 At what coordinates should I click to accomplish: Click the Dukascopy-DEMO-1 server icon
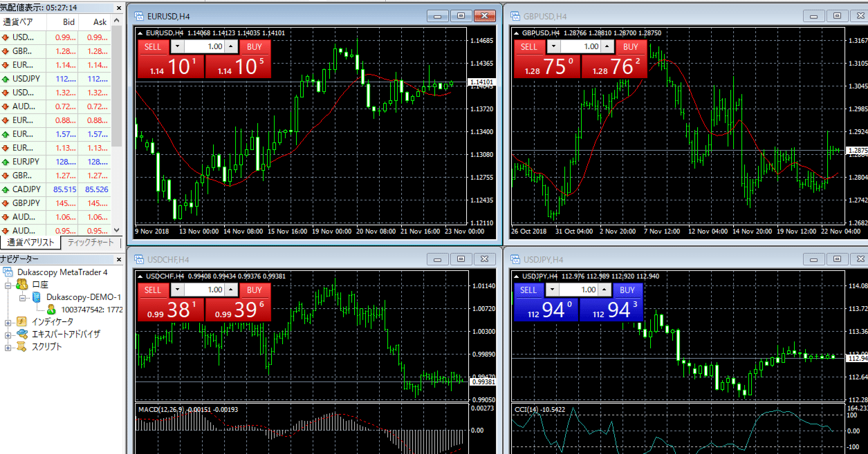point(37,297)
